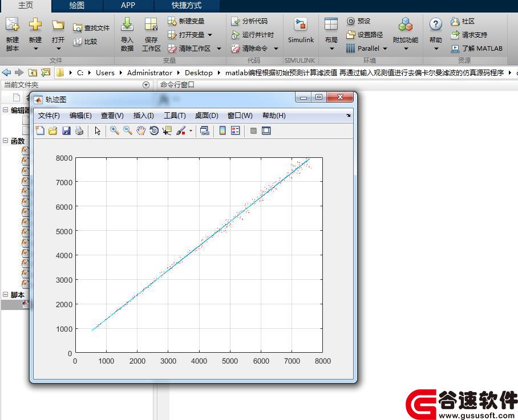Click Hide Plot Tools icon

click(253, 131)
